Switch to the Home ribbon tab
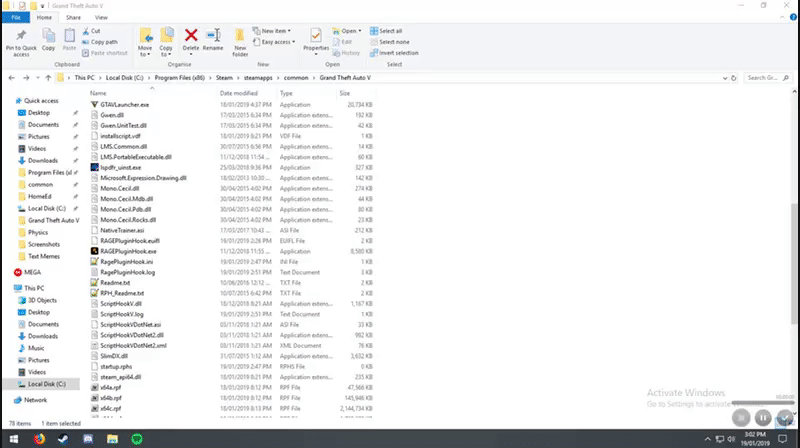This screenshot has height=448, width=800. pos(44,17)
